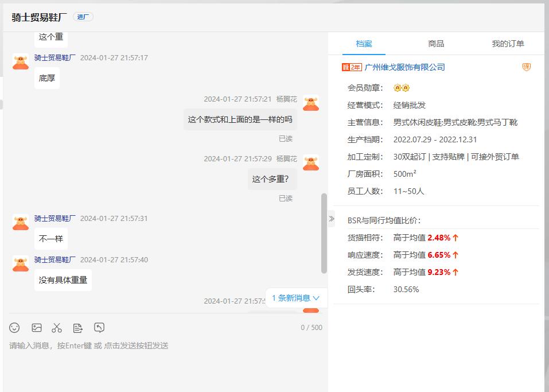The image size is (549, 392).
Task: Click sender avatar beside 不一样 message
Action: [x=21, y=223]
